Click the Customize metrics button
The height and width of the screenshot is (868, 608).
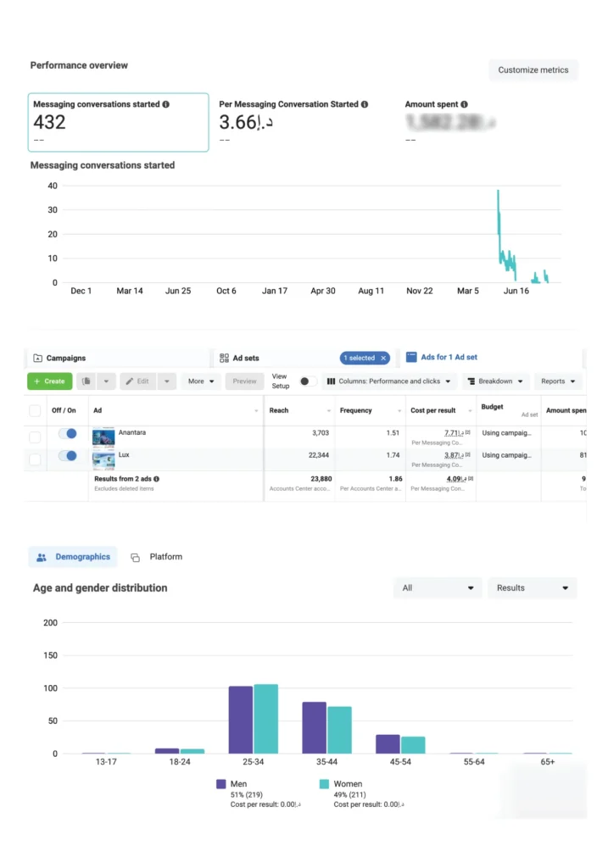pyautogui.click(x=533, y=70)
